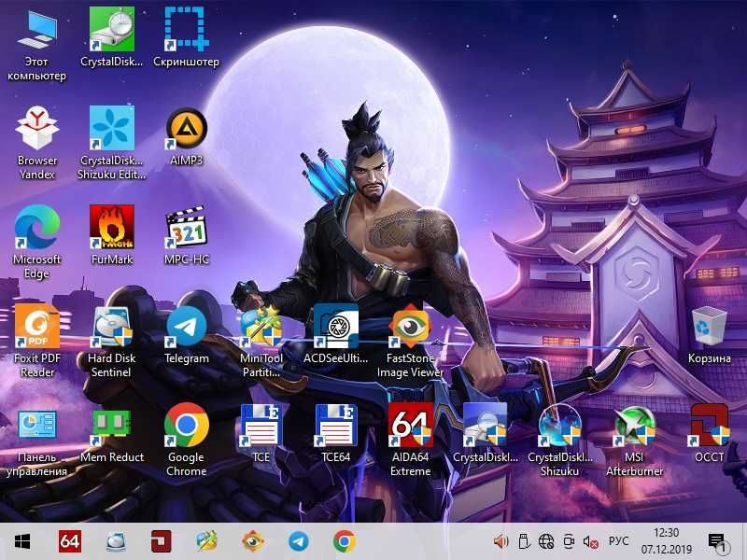Launch OCCT desktop shortcut

coord(710,432)
